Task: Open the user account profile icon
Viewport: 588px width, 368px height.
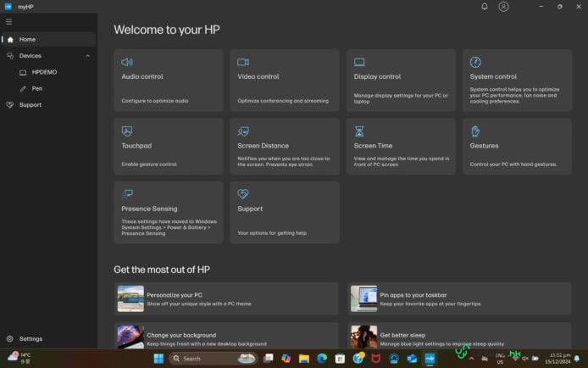Action: coord(503,7)
